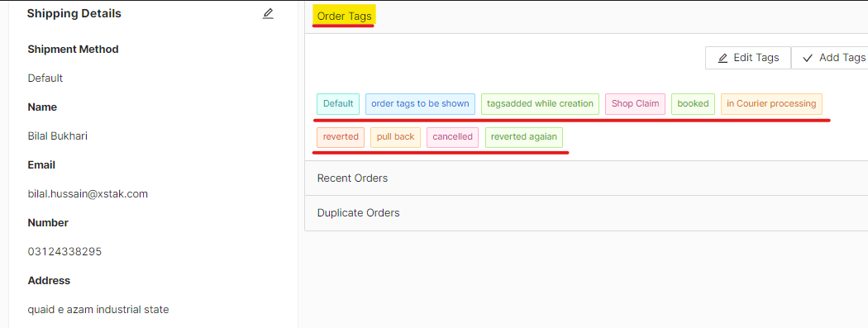Select the 'in Courier processing' tag

[771, 104]
